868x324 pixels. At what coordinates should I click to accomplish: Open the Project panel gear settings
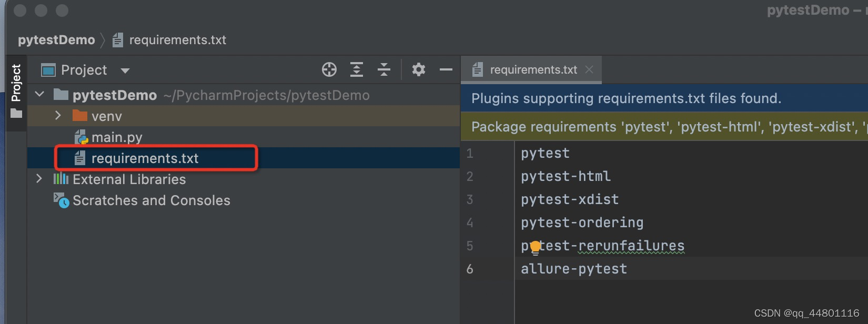[419, 69]
